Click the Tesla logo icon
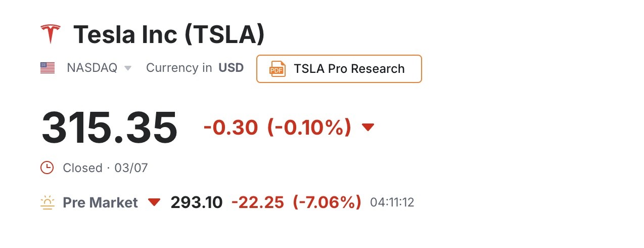Screen dimensions: 644x248 pyautogui.click(x=50, y=34)
